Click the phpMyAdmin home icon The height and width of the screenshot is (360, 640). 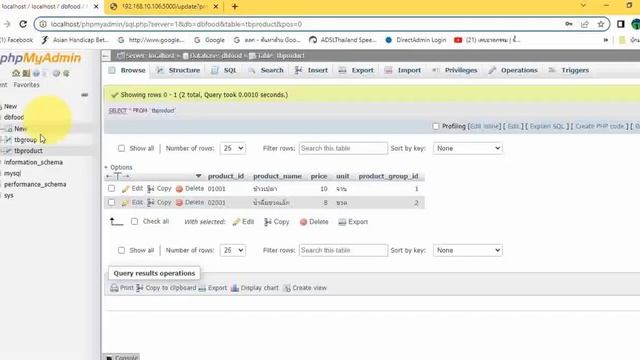16,73
